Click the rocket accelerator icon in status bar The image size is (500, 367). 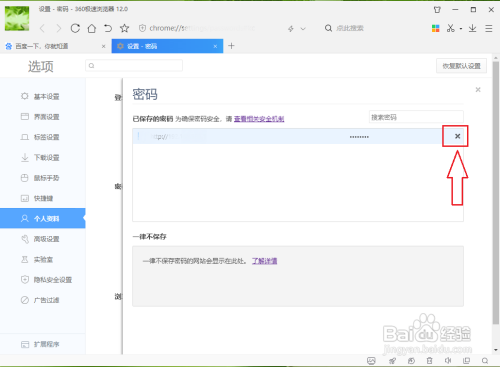(392, 361)
